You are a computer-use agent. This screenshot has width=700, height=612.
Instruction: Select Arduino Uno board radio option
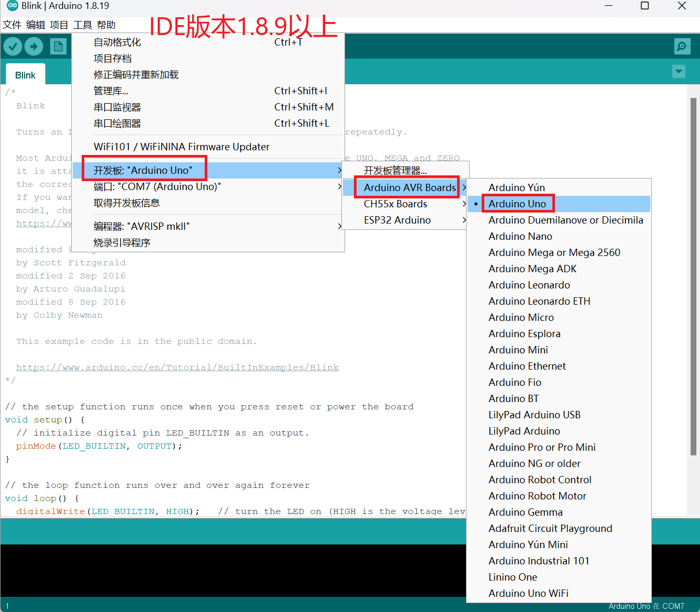click(517, 204)
